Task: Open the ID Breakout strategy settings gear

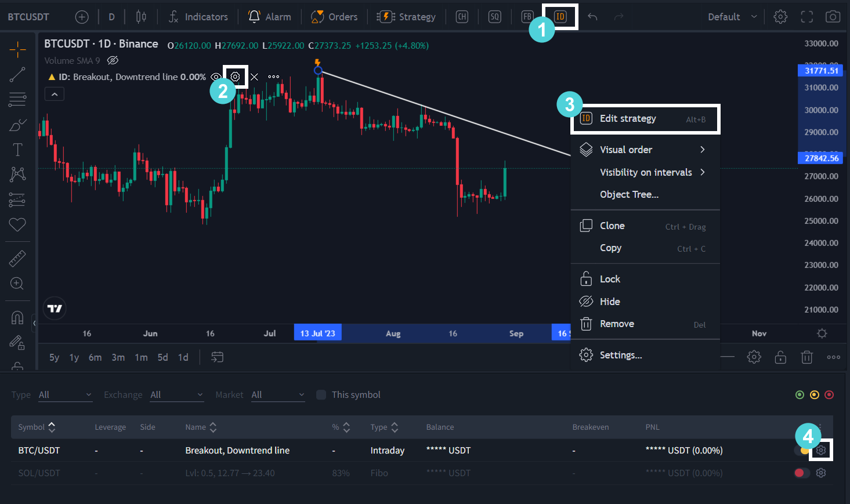Action: (x=235, y=77)
